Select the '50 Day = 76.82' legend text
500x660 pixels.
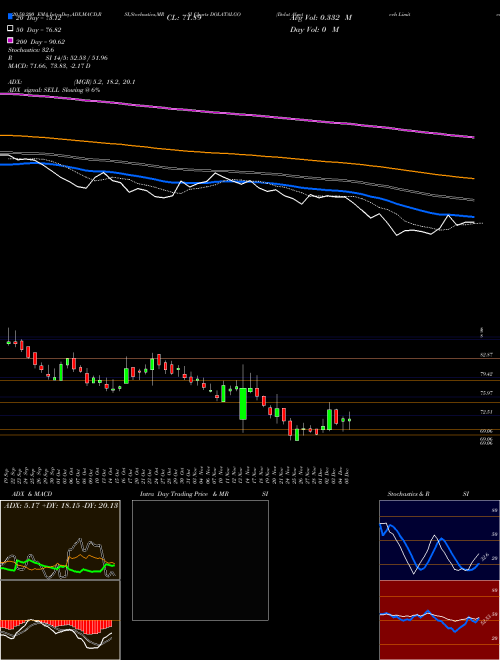tap(39, 30)
